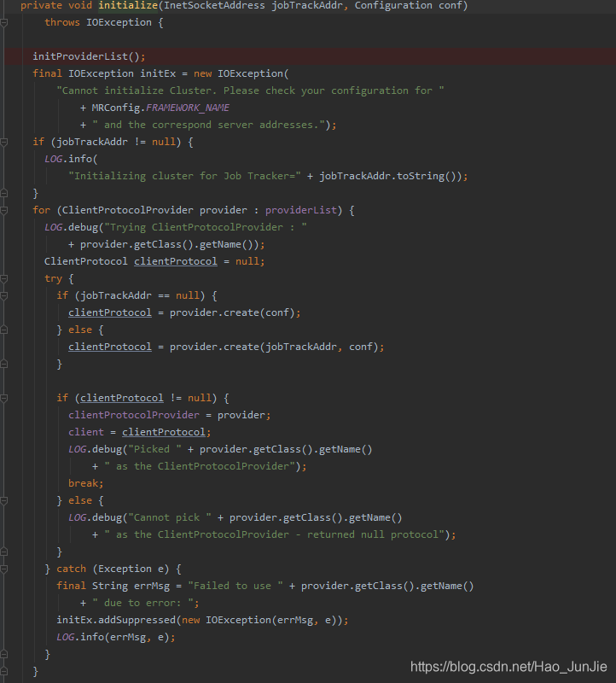Screen dimensions: 616x683
Task: Click 'Configuration' in the method signature
Action: point(393,5)
